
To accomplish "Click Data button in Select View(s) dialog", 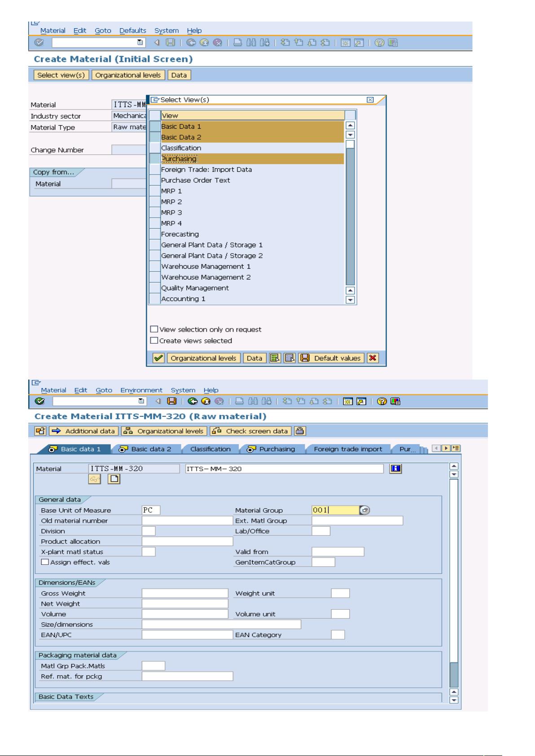I will click(x=254, y=358).
